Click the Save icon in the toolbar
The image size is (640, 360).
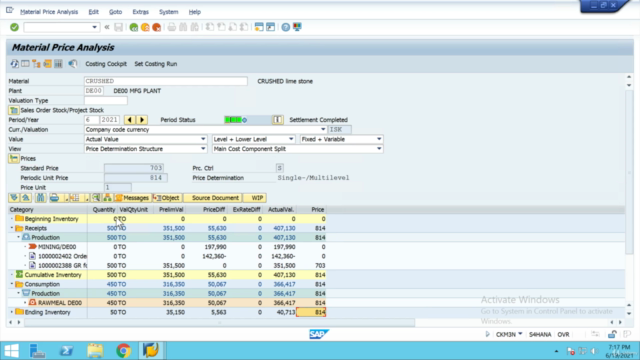tap(118, 27)
